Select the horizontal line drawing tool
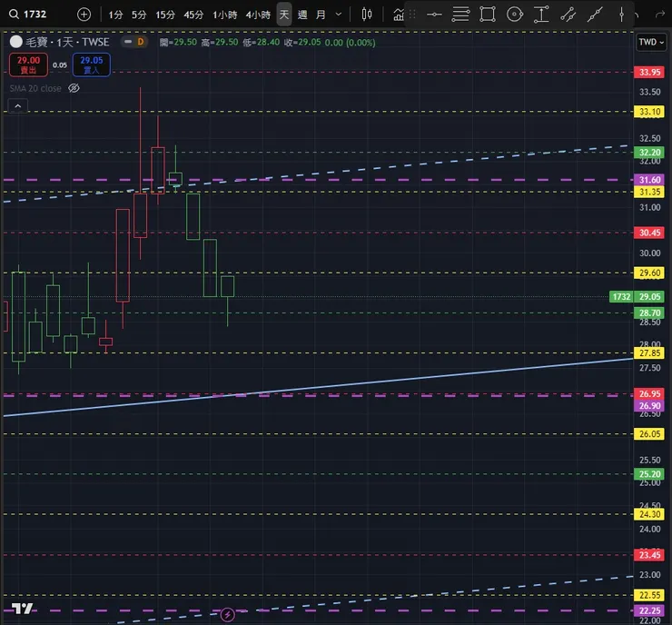Viewport: 672px width, 625px height. pos(434,15)
